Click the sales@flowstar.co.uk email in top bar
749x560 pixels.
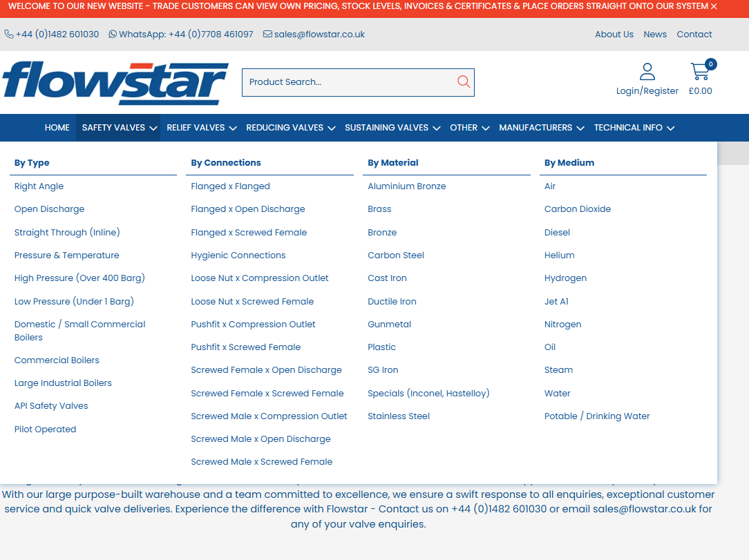(x=319, y=35)
